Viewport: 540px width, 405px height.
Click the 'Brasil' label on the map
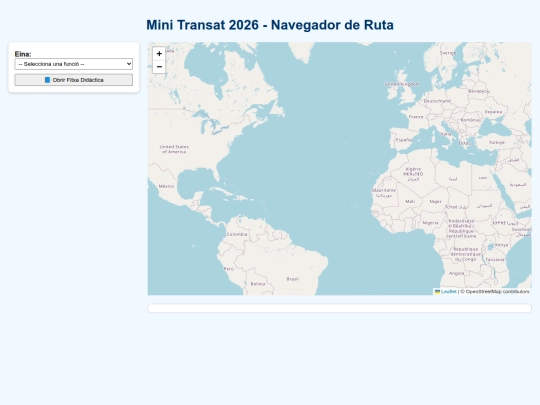(293, 279)
